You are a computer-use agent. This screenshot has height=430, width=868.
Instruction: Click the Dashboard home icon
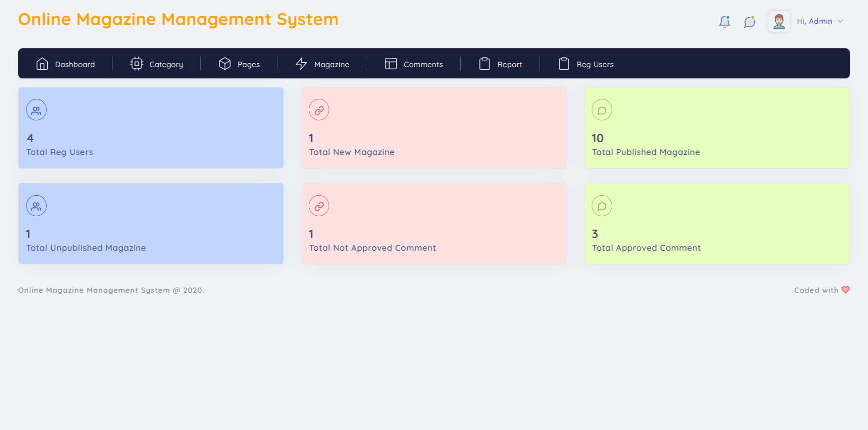click(42, 63)
